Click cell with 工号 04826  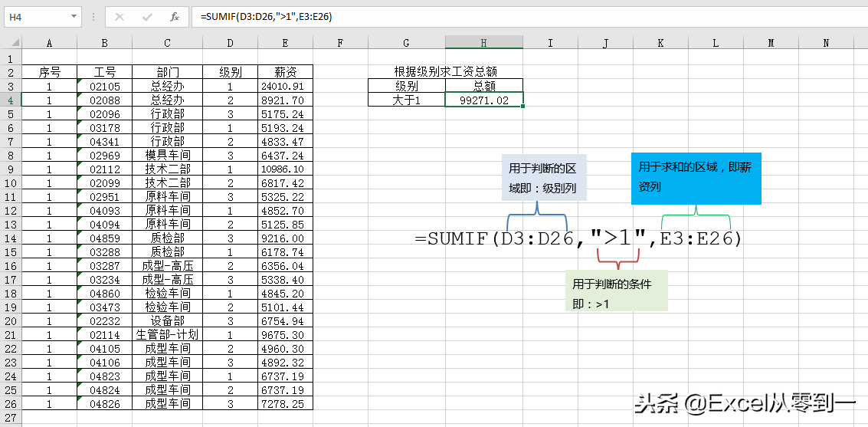[x=105, y=403]
